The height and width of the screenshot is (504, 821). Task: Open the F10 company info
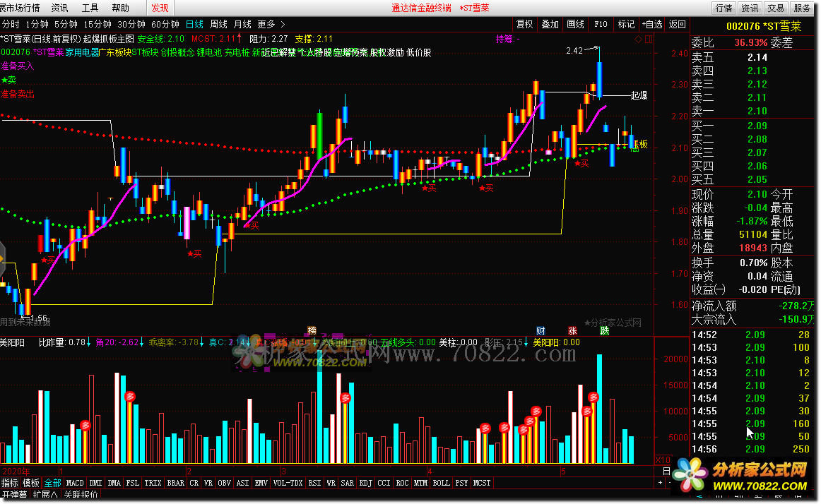[601, 24]
